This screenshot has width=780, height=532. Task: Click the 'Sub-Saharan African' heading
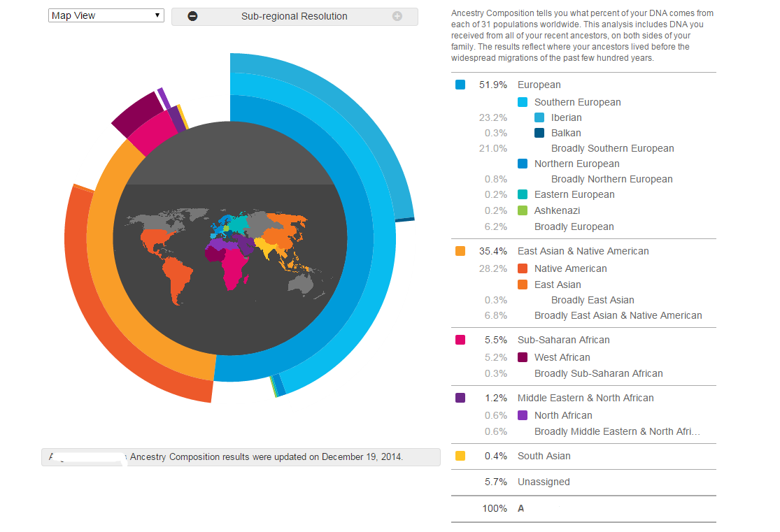[564, 340]
